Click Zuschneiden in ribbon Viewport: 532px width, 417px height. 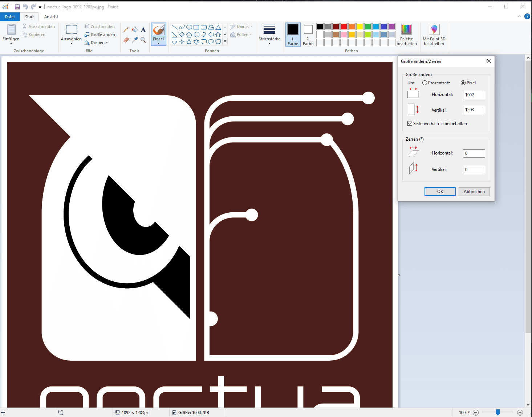100,27
